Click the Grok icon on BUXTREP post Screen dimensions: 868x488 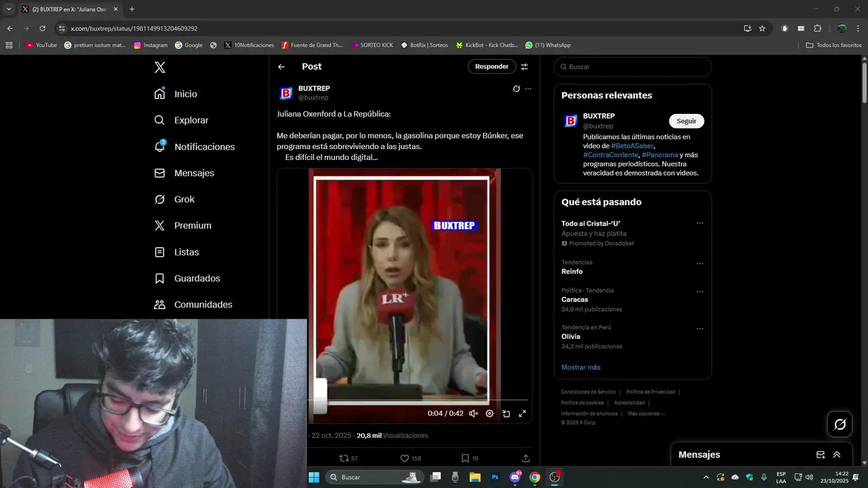[x=516, y=89]
